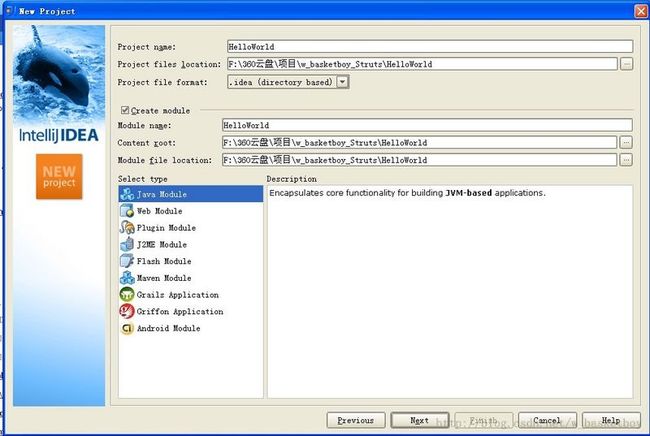The image size is (650, 436).
Task: Click the Flash Module icon
Action: coord(127,261)
